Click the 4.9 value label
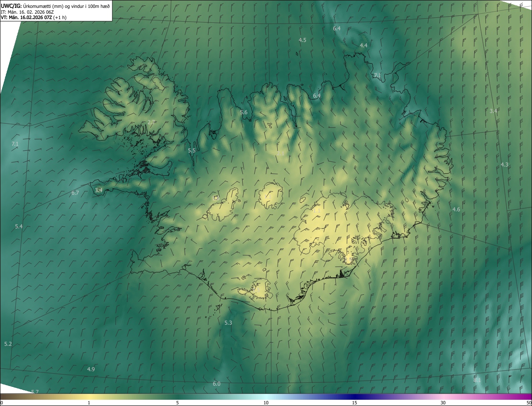Viewport: 532px width, 406px height. 91,369
